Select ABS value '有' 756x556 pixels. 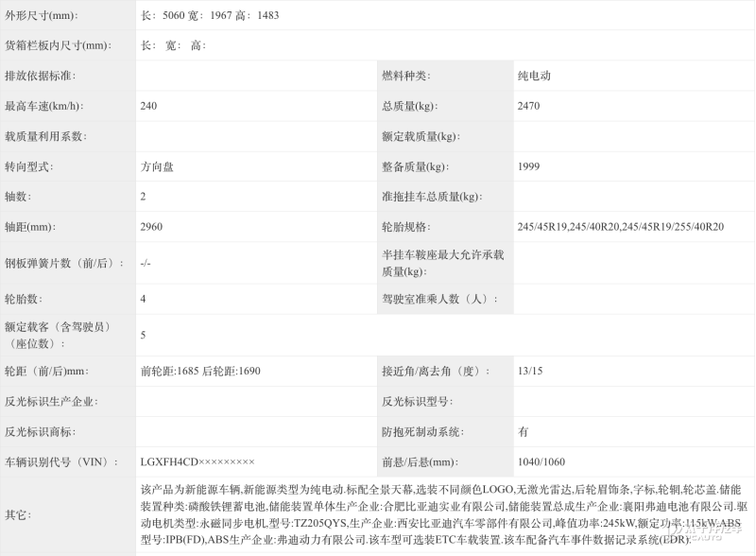(x=524, y=432)
